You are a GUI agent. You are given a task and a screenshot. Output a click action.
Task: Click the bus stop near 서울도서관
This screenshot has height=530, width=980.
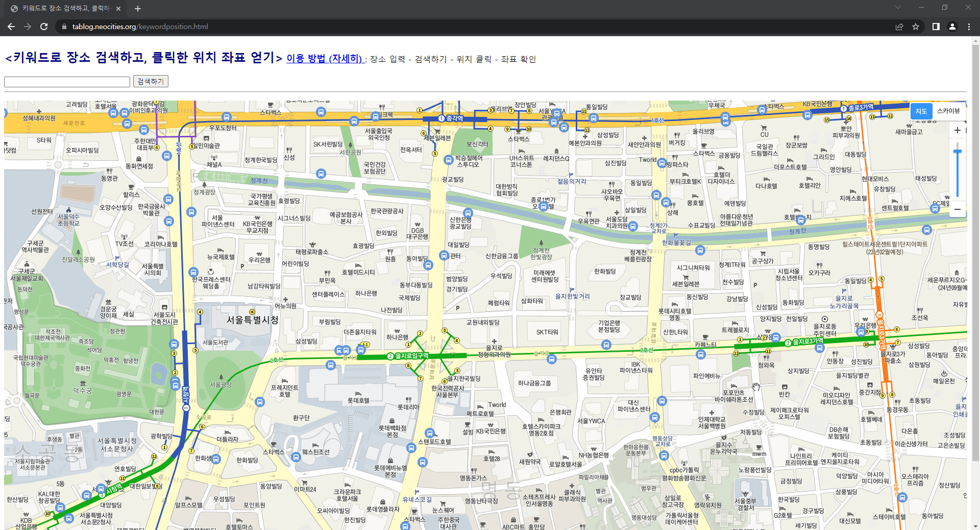174,344
